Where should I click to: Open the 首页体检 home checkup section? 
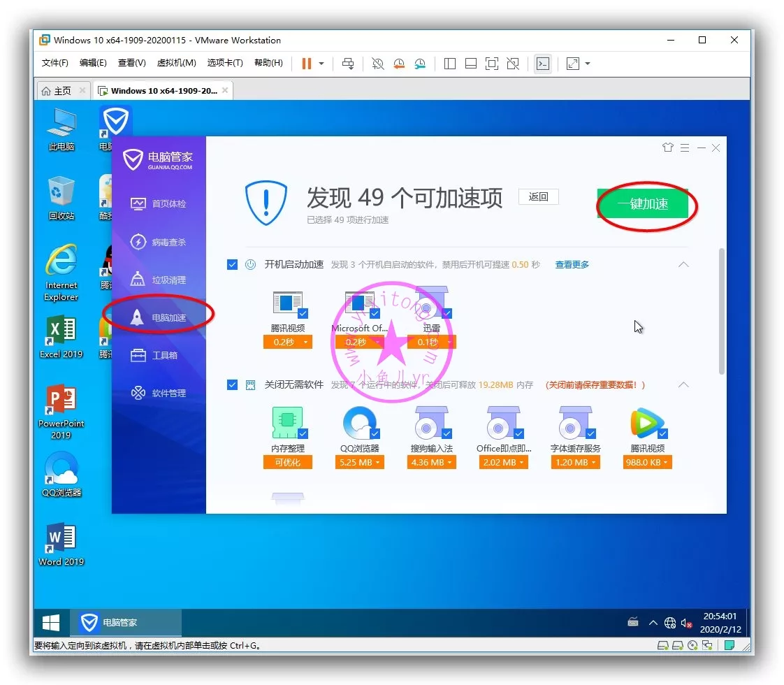159,204
